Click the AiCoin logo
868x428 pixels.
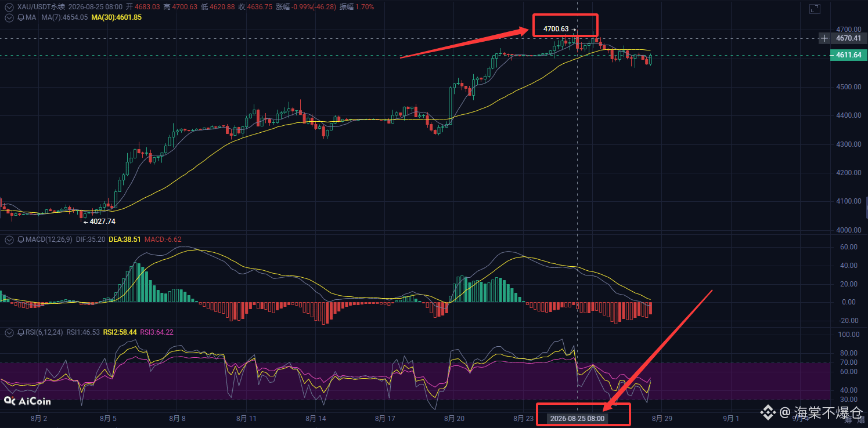[27, 401]
